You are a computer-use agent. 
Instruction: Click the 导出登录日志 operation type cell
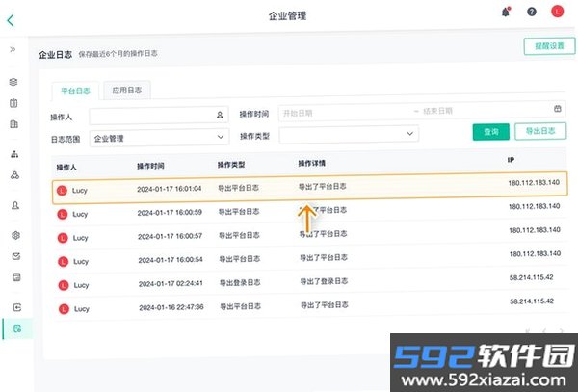240,283
